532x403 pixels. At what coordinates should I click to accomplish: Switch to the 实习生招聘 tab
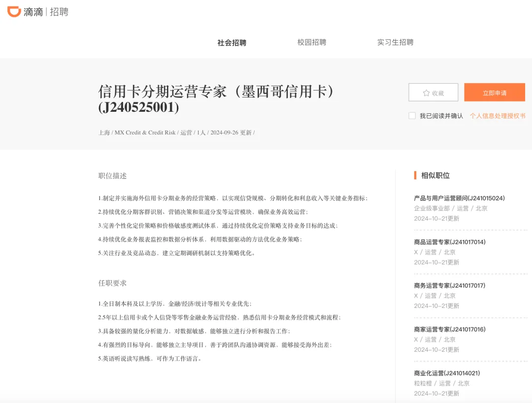coord(396,42)
